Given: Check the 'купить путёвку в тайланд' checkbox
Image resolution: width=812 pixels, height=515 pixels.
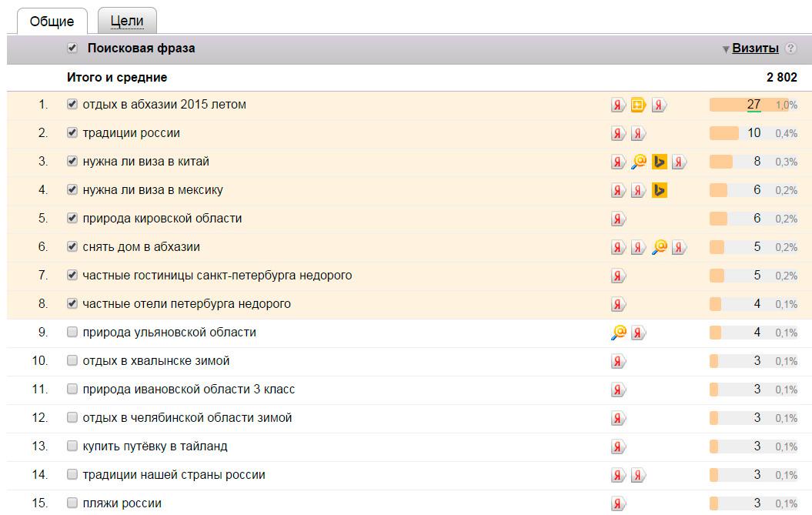Looking at the screenshot, I should point(72,446).
